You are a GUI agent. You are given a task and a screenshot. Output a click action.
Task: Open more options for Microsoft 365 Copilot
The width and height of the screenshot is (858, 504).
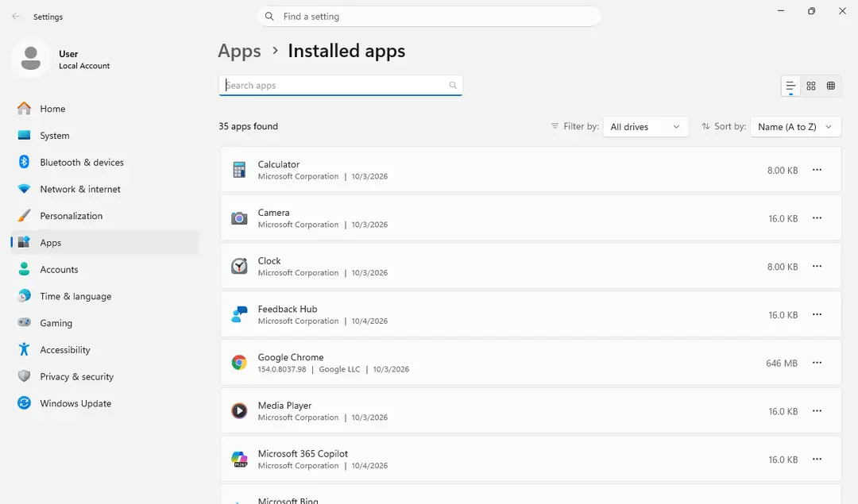coord(817,460)
